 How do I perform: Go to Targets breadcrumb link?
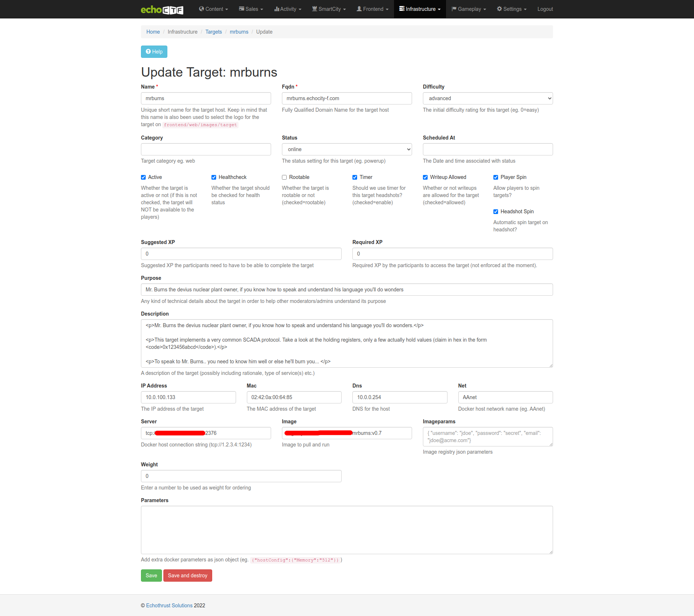[213, 32]
